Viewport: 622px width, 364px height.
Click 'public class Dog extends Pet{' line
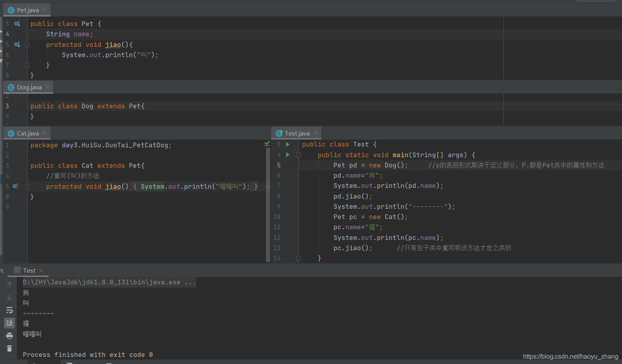(88, 106)
